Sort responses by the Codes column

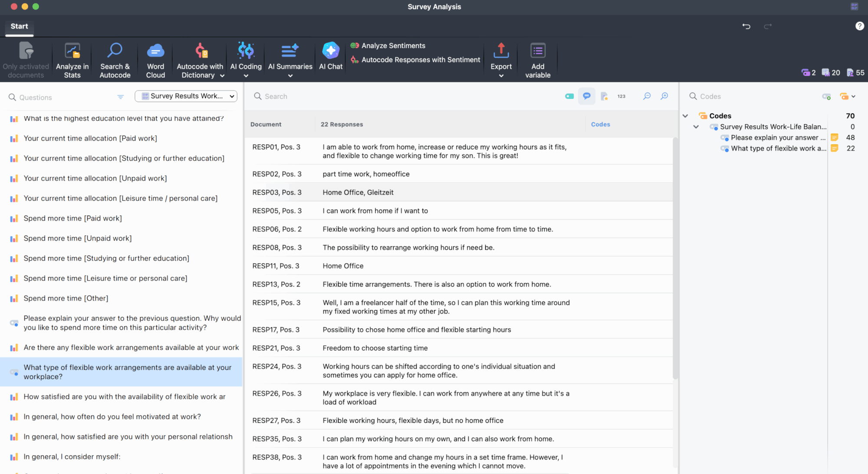[600, 124]
